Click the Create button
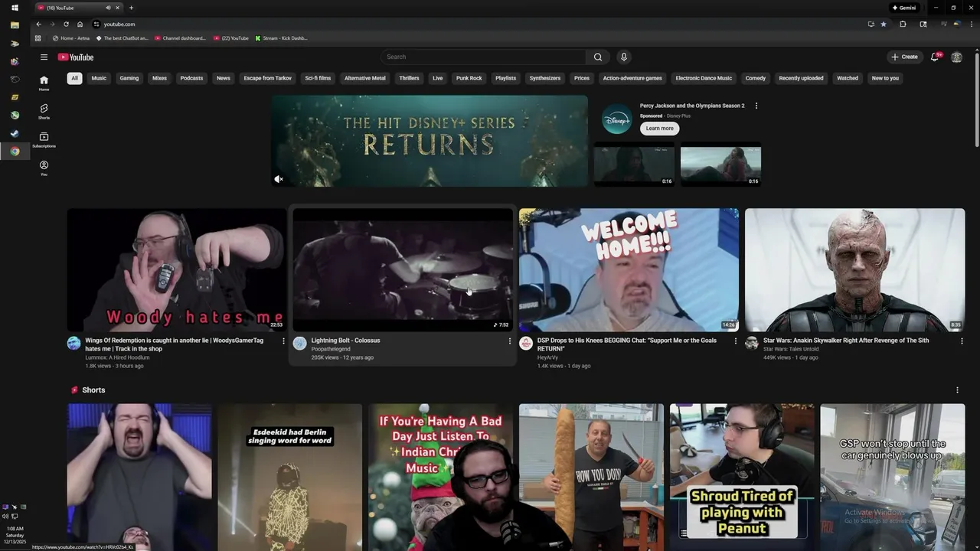 pyautogui.click(x=904, y=57)
